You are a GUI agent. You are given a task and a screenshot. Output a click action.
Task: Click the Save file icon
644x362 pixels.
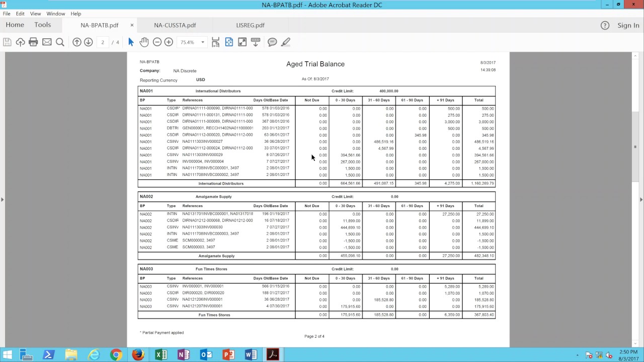click(x=7, y=42)
